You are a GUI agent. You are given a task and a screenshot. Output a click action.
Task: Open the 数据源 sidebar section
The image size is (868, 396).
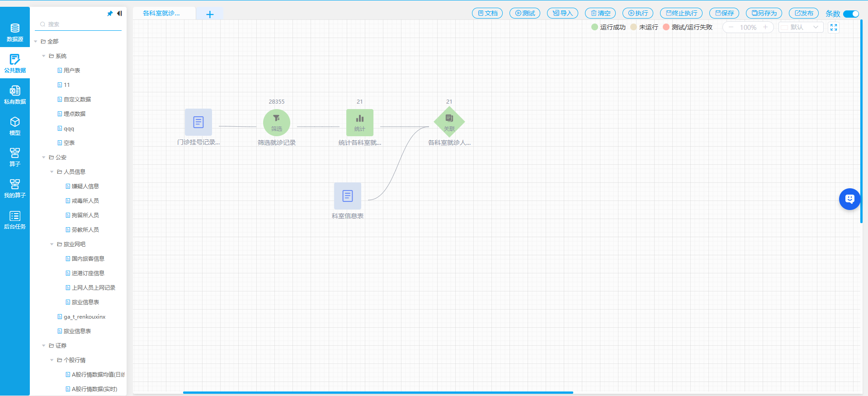pyautogui.click(x=15, y=32)
